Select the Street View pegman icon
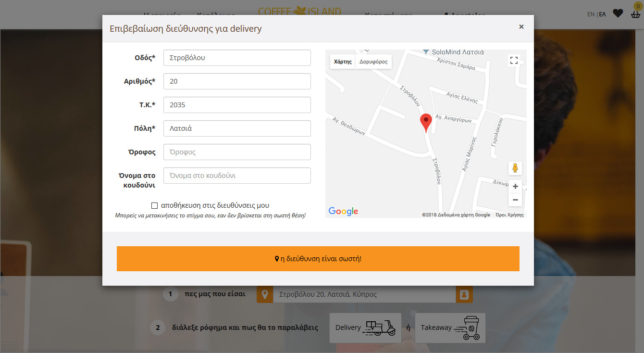The width and height of the screenshot is (644, 353). (515, 168)
